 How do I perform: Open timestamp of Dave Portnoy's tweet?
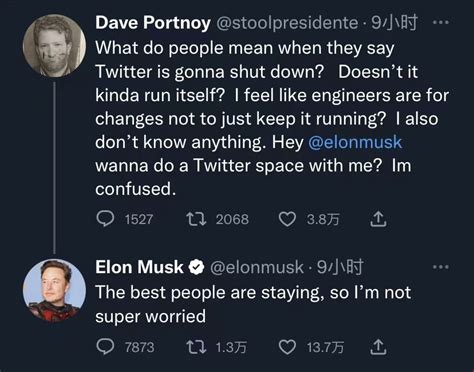pos(394,23)
